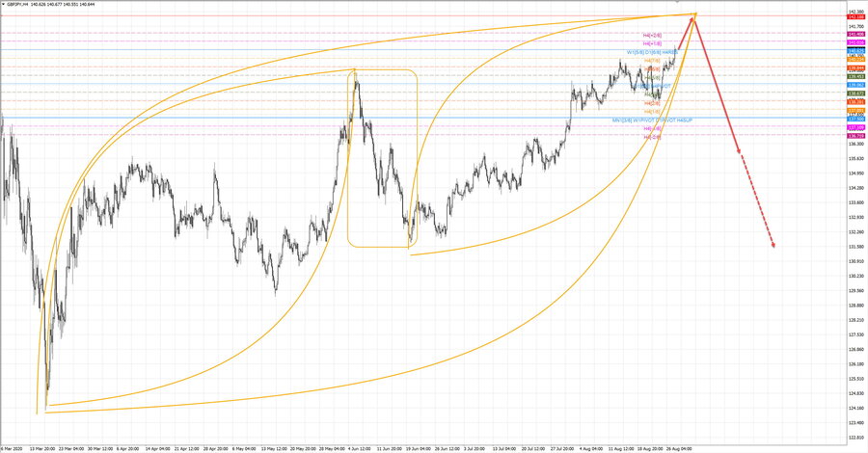Click the 129.560 price scale value

(856, 290)
